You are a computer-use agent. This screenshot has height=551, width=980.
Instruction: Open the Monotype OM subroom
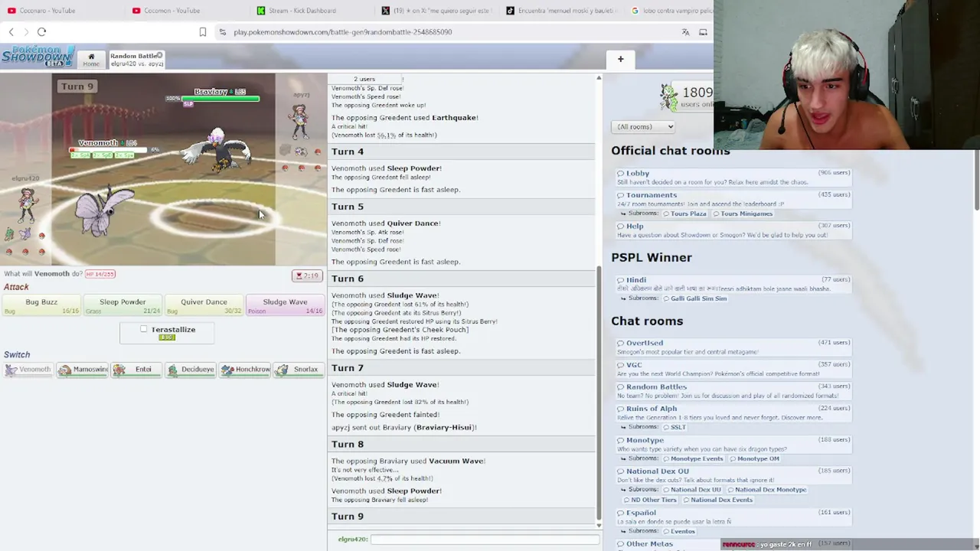755,458
